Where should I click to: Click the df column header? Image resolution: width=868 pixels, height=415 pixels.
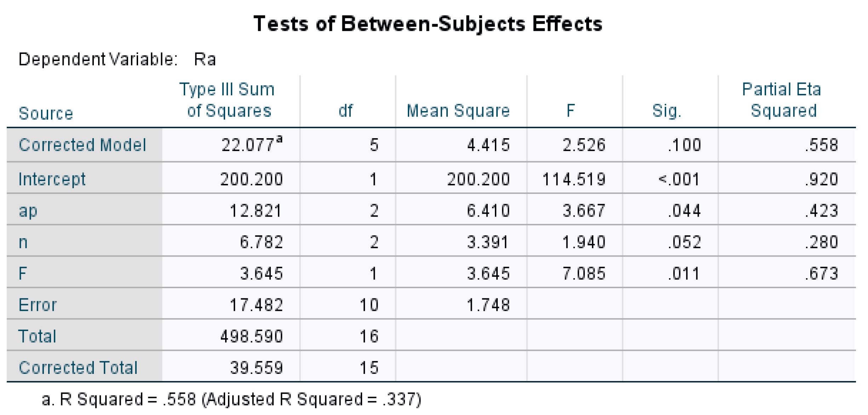346,111
